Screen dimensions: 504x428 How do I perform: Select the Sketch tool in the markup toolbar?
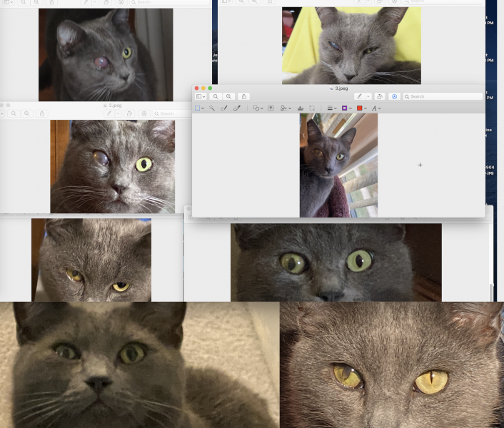tap(223, 108)
